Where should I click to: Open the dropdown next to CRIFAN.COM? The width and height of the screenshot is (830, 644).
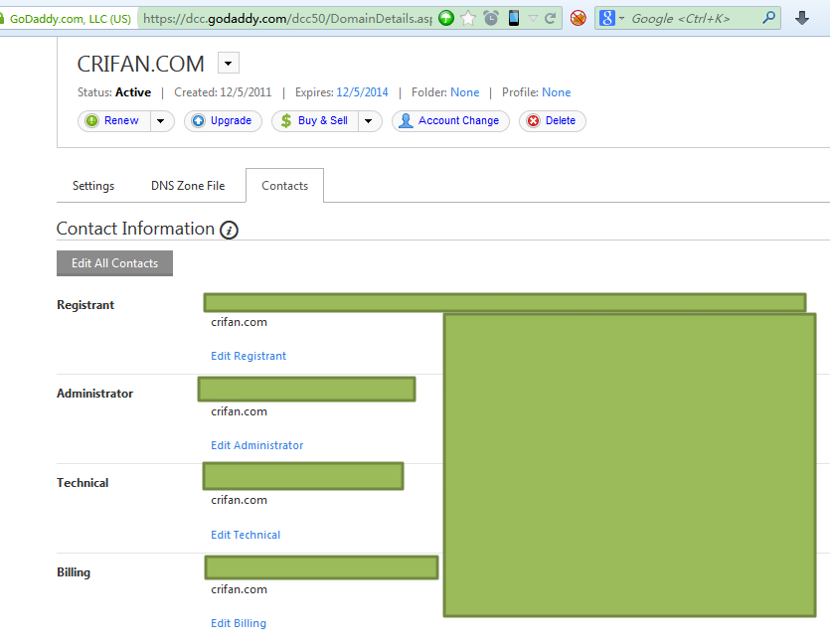(229, 63)
